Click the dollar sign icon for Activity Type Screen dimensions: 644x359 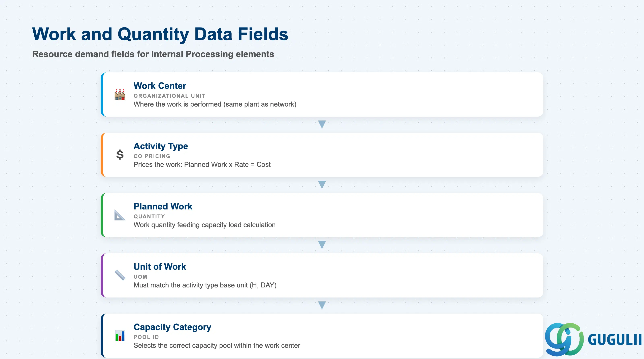[x=120, y=155]
